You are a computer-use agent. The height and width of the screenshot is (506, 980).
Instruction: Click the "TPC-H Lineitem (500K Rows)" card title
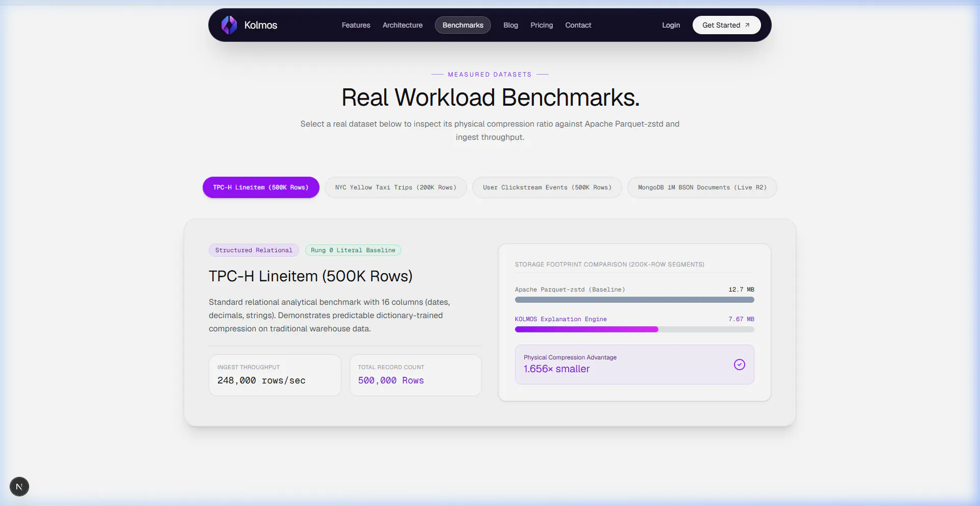(310, 276)
